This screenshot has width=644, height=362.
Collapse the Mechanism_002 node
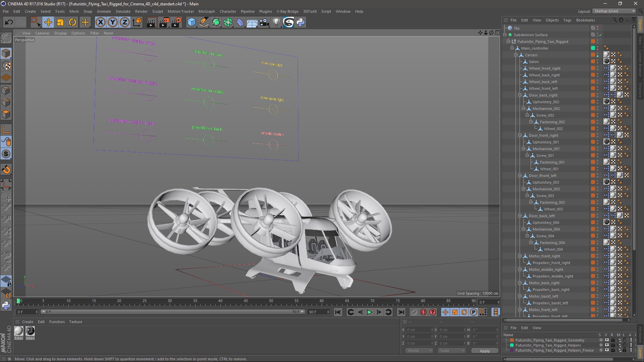523,109
